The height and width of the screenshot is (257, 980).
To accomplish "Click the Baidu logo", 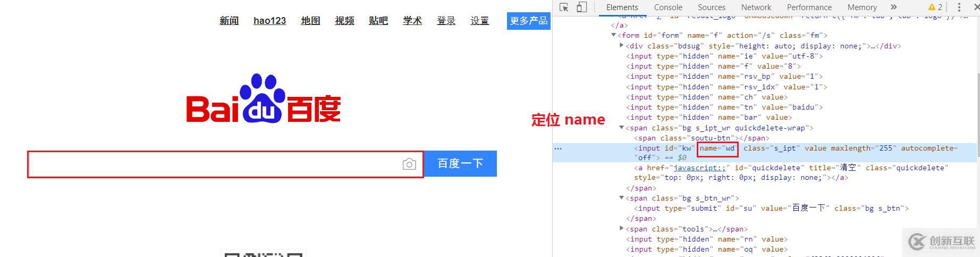I will 264,98.
